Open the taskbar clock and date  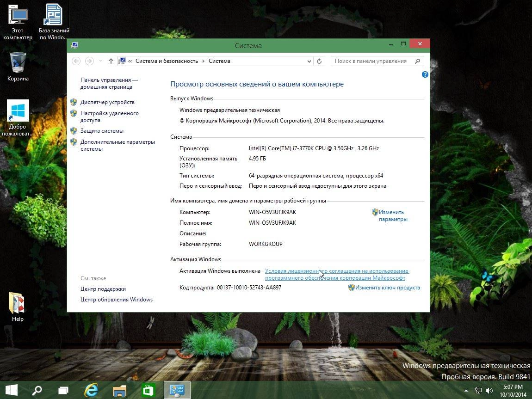pos(513,391)
